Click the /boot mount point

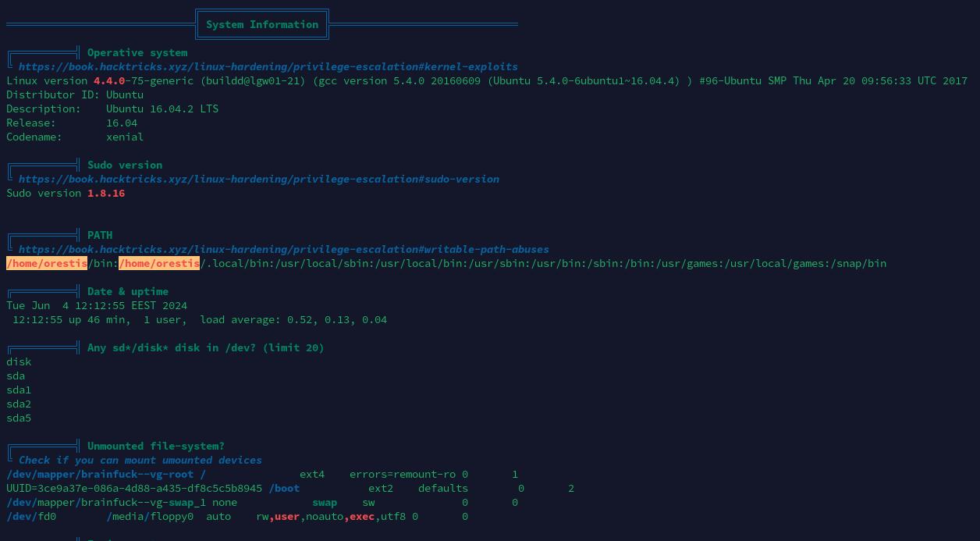(x=284, y=488)
